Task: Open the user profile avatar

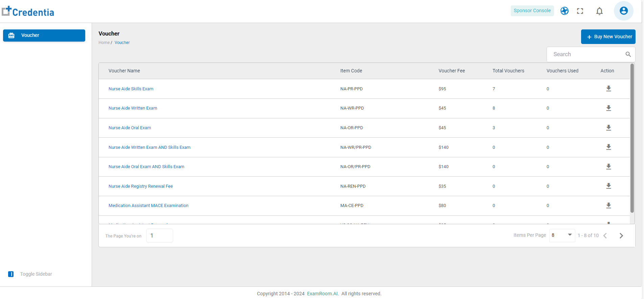Action: click(x=624, y=11)
